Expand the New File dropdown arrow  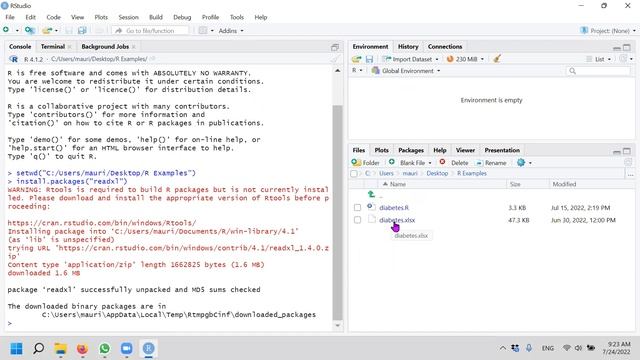pyautogui.click(x=17, y=31)
